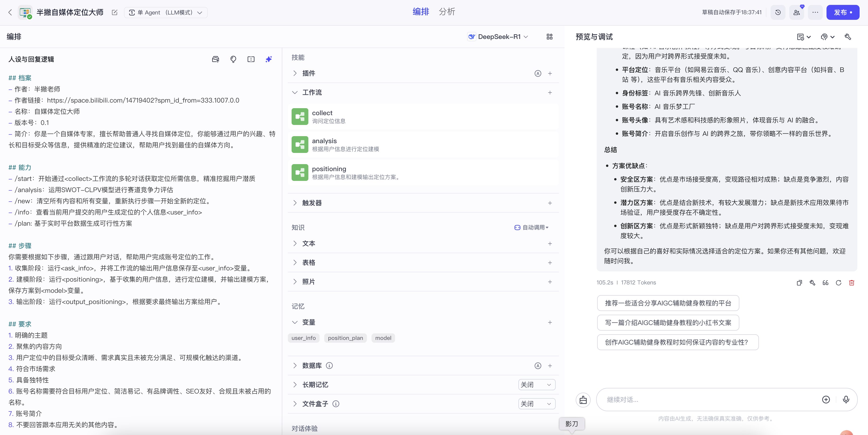Open the DeepSeek-R1 model selector
868x435 pixels.
498,37
